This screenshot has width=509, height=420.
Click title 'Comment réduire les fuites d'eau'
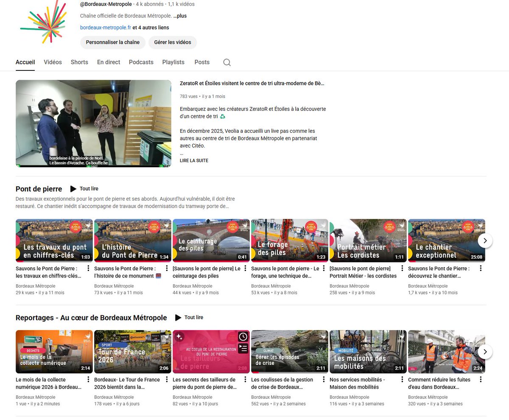tap(439, 384)
